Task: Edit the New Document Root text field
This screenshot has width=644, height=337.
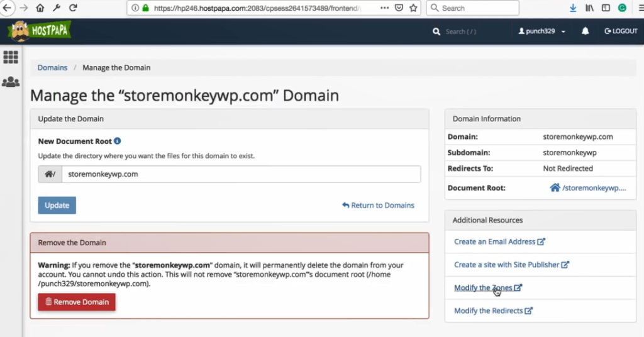Action: click(241, 174)
